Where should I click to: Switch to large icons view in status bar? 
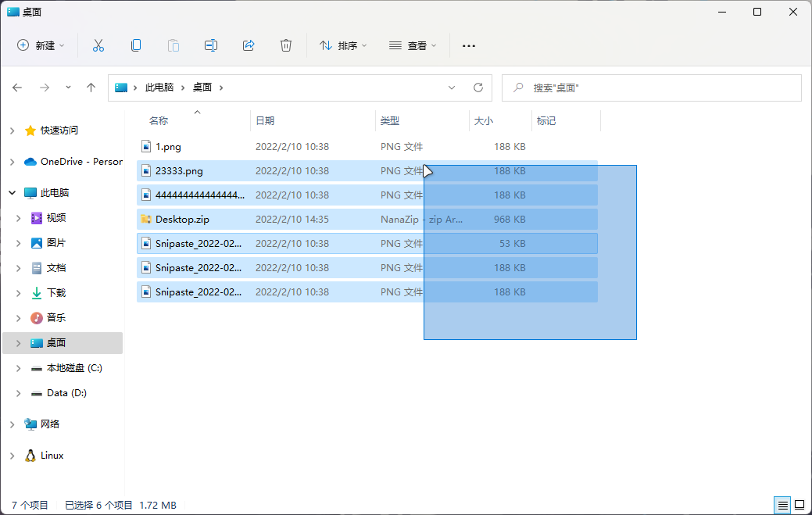(799, 505)
